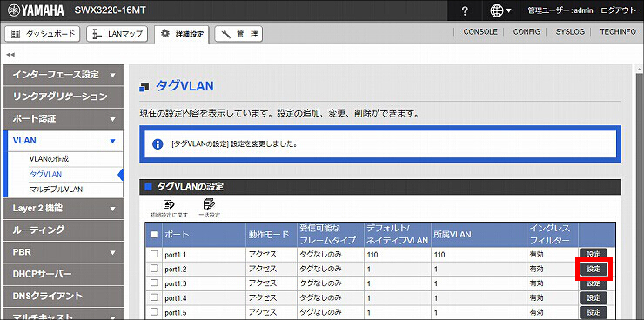Select the 詳細設定 tab
644x320 pixels.
182,35
